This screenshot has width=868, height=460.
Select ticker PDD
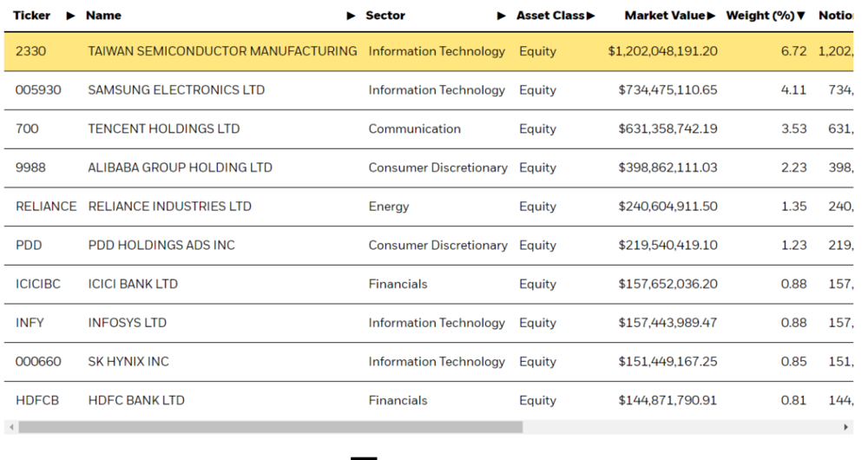29,245
